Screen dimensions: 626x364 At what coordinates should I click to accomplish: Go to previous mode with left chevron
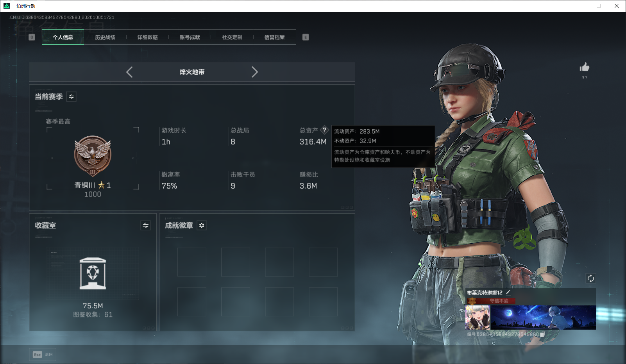[129, 72]
